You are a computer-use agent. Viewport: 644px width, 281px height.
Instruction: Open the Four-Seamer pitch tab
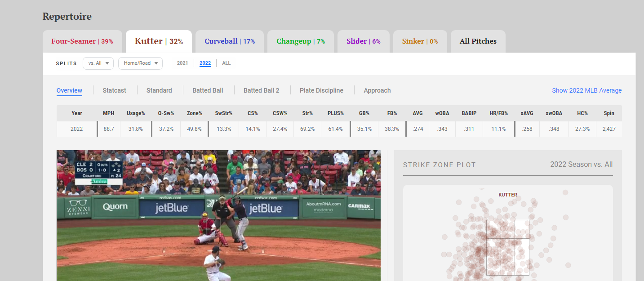point(82,41)
